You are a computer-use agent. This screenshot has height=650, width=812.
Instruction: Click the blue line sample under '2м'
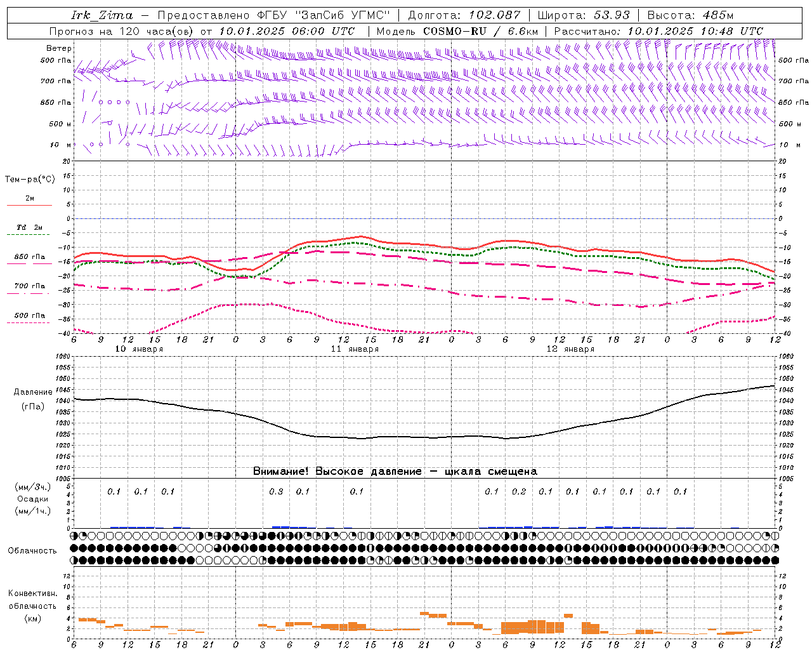29,206
